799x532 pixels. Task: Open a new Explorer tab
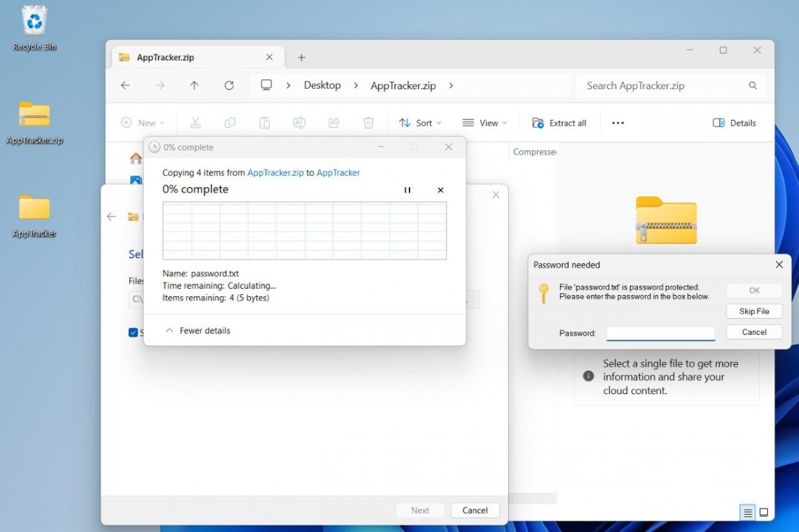tap(301, 57)
